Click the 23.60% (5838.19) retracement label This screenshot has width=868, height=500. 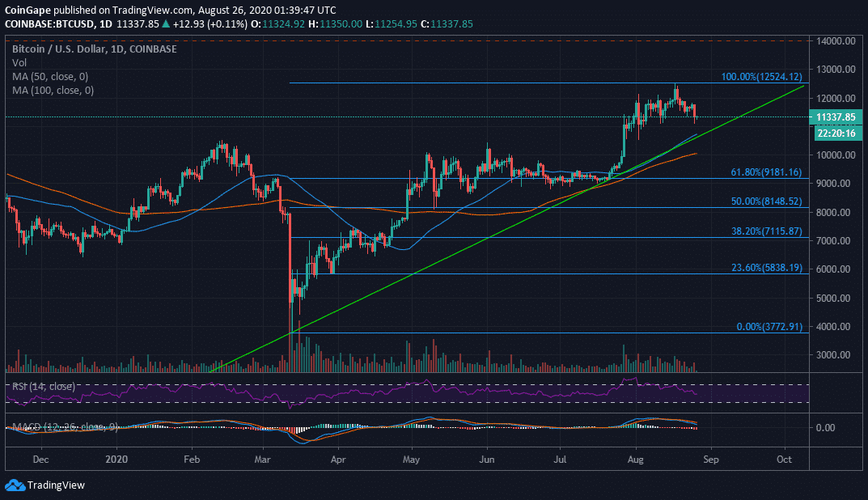point(764,267)
